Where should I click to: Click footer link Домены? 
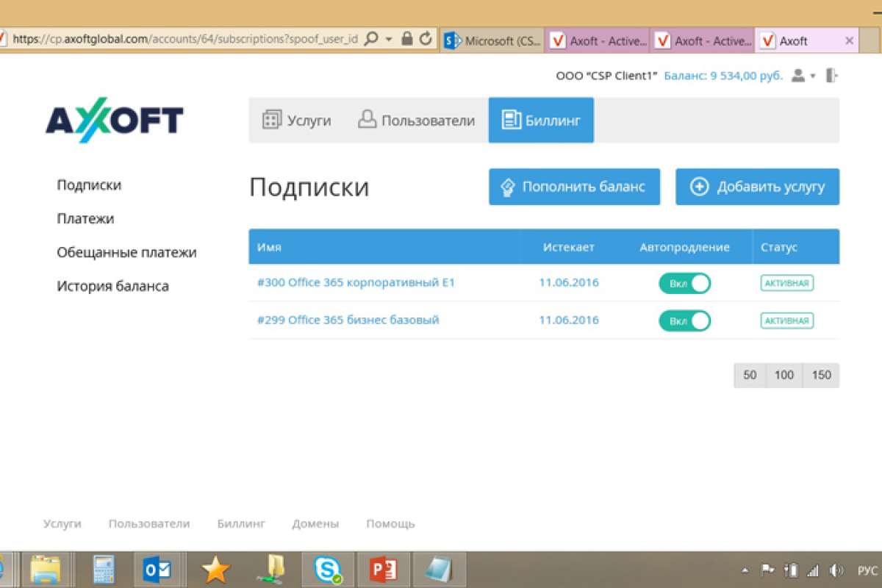coord(315,524)
